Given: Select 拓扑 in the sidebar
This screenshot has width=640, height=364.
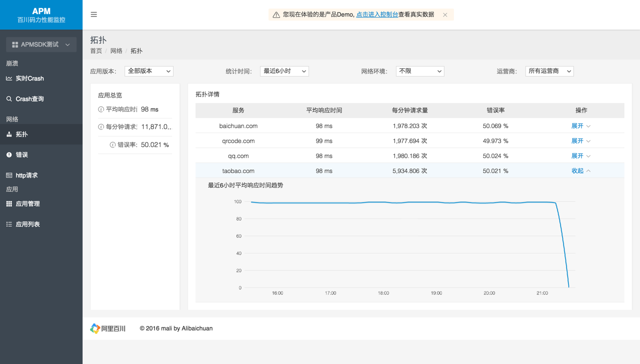Looking at the screenshot, I should pos(41,134).
